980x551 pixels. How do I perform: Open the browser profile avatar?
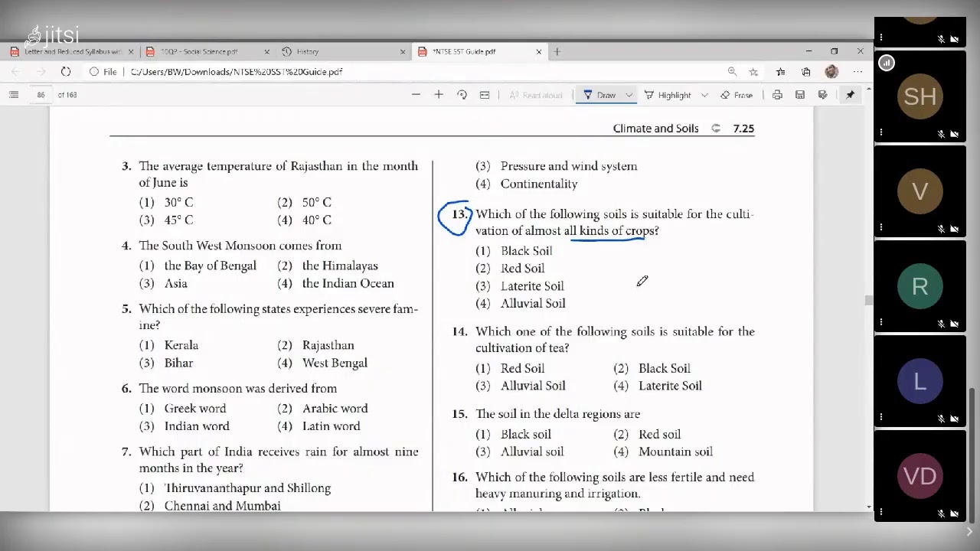831,72
